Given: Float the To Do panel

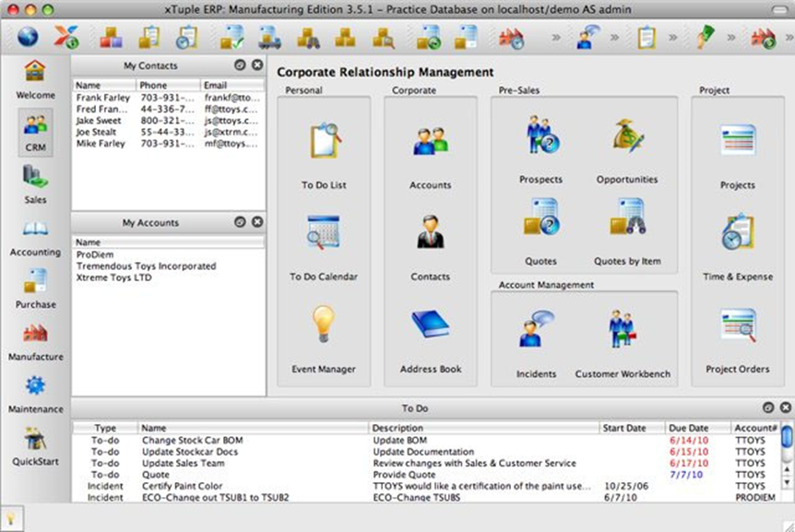Looking at the screenshot, I should (x=768, y=408).
